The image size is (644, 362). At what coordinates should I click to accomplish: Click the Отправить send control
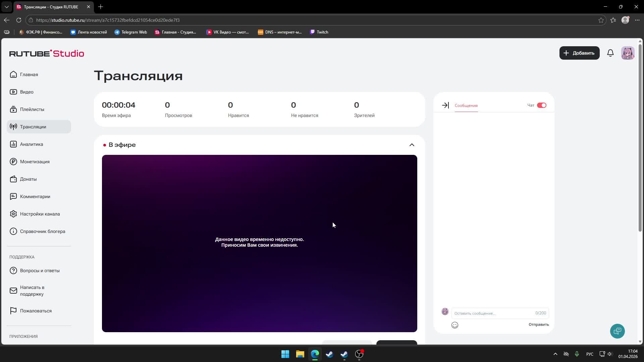(x=538, y=324)
